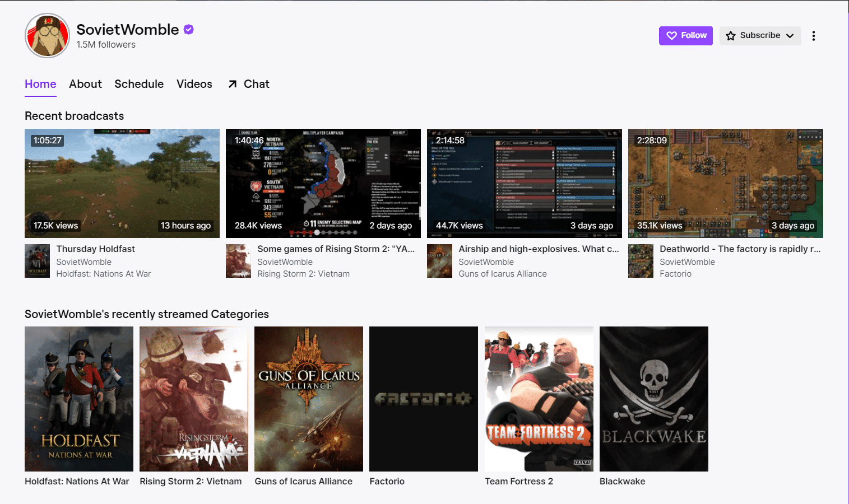The height and width of the screenshot is (504, 849).
Task: Click SovietWomble name under Deathworld broadcast
Action: pyautogui.click(x=688, y=262)
